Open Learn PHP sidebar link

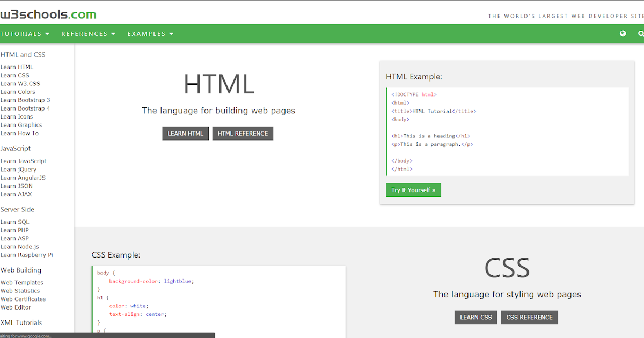[x=14, y=230]
